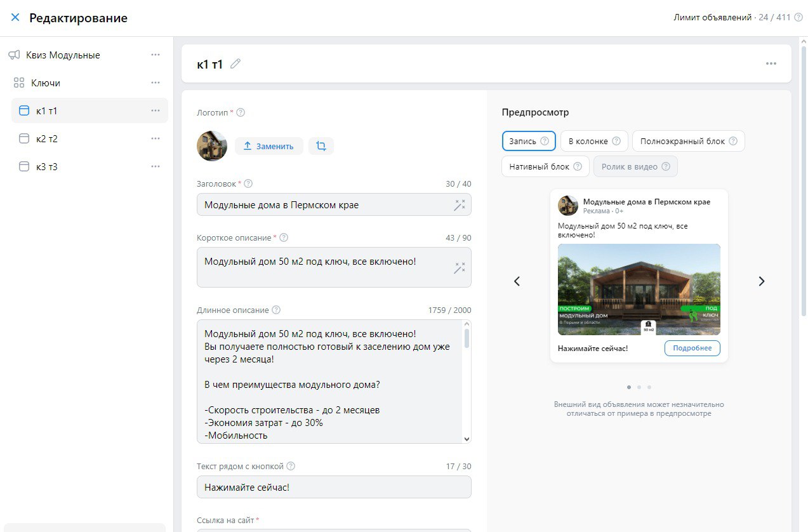Open the options menu for Ключи group
The height and width of the screenshot is (532, 808).
pyautogui.click(x=156, y=83)
